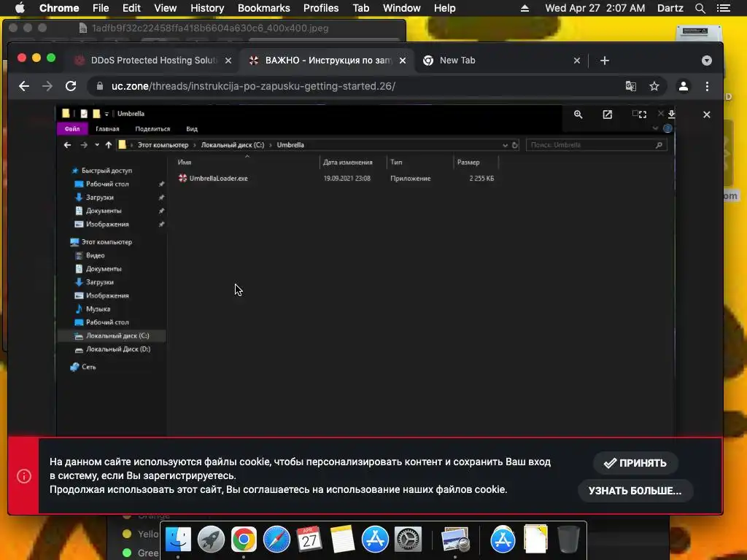Download the lightbox image
Viewport: 747px width, 560px height.
[671, 114]
